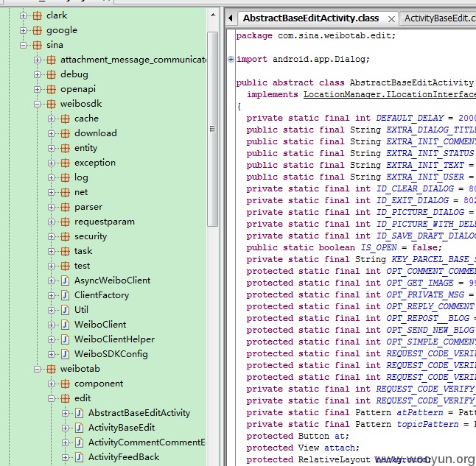Screen dimensions: 476x466
Task: Click the task package icon
Action: (x=65, y=251)
